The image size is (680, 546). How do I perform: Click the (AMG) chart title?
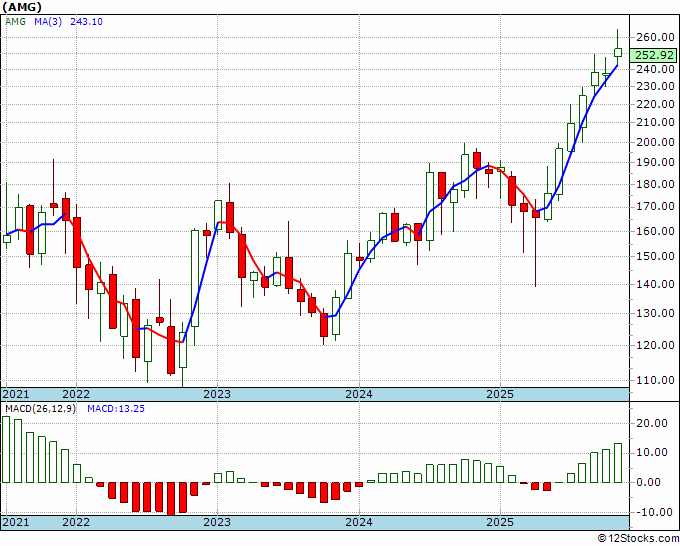22,7
